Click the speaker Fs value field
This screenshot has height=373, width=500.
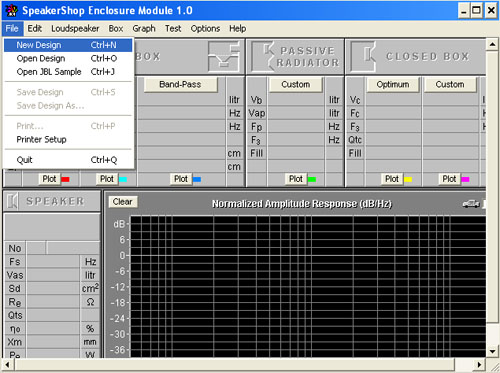pyautogui.click(x=53, y=262)
